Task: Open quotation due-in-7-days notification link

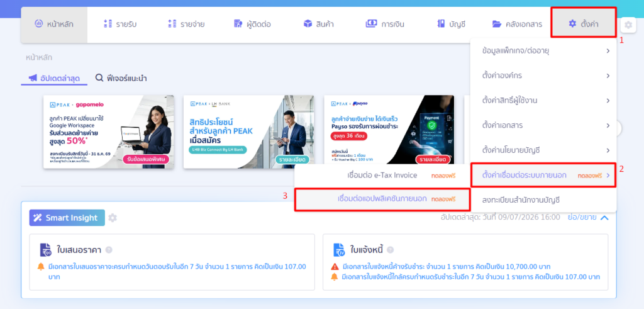Action: pyautogui.click(x=177, y=272)
